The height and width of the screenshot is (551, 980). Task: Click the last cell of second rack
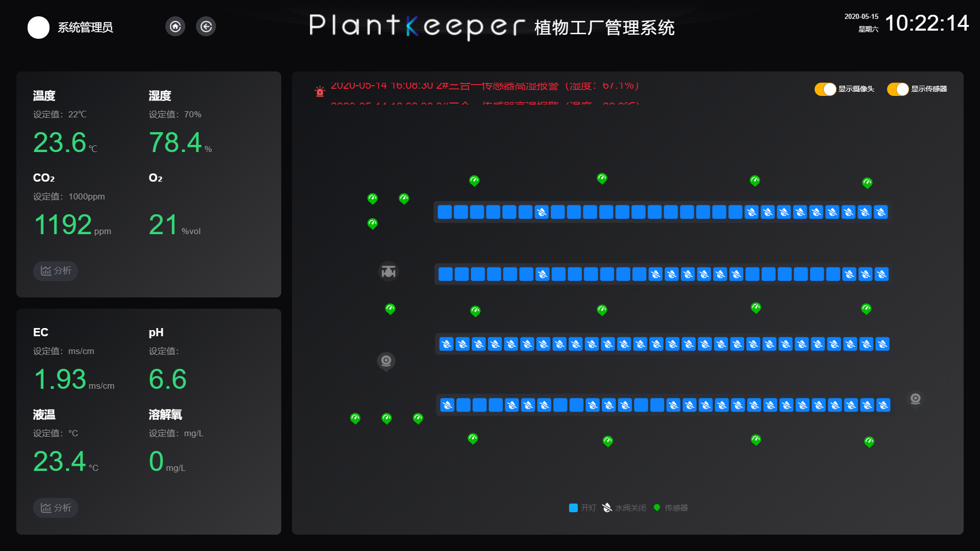pyautogui.click(x=881, y=274)
